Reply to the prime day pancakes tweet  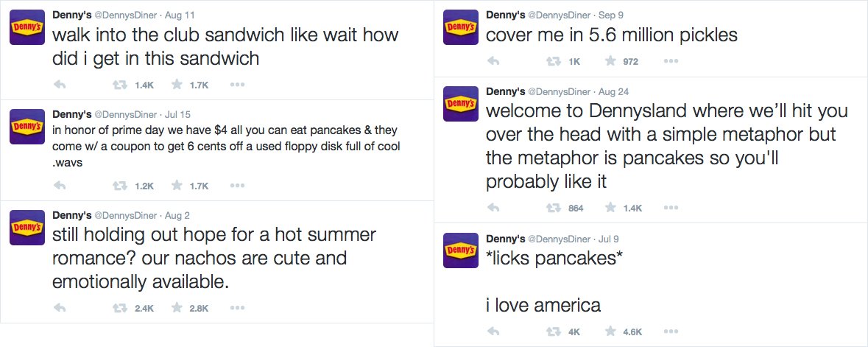click(60, 186)
